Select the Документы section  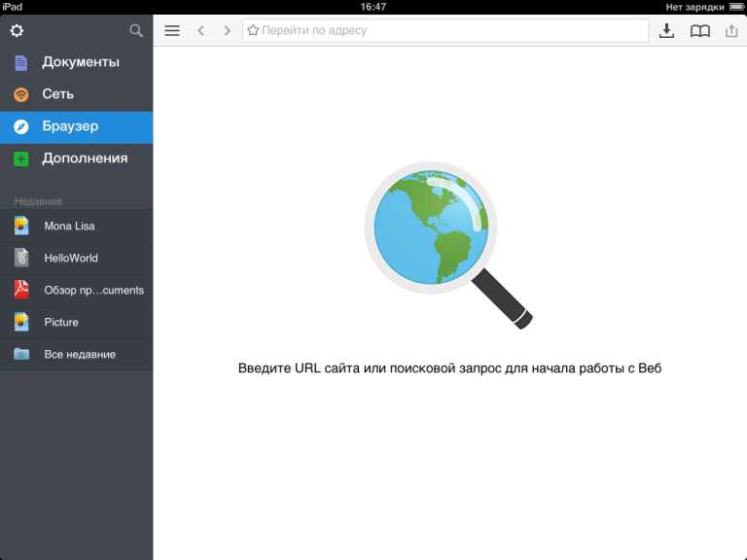(76, 62)
